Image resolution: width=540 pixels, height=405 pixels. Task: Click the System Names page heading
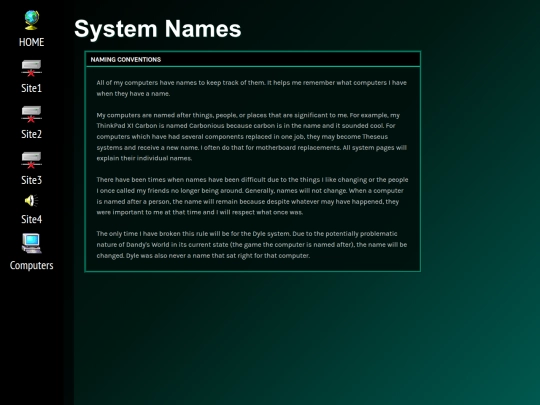click(158, 29)
